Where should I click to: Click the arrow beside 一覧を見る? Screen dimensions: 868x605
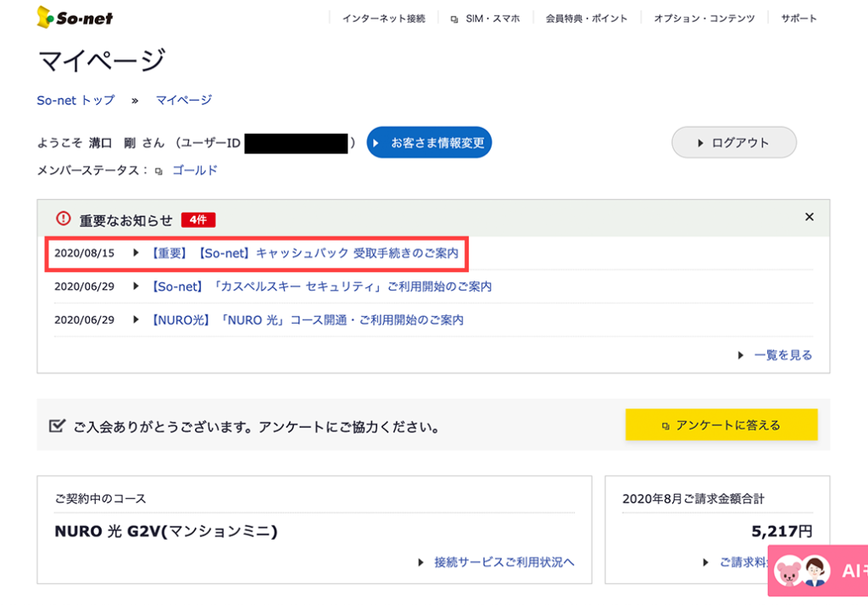click(741, 355)
